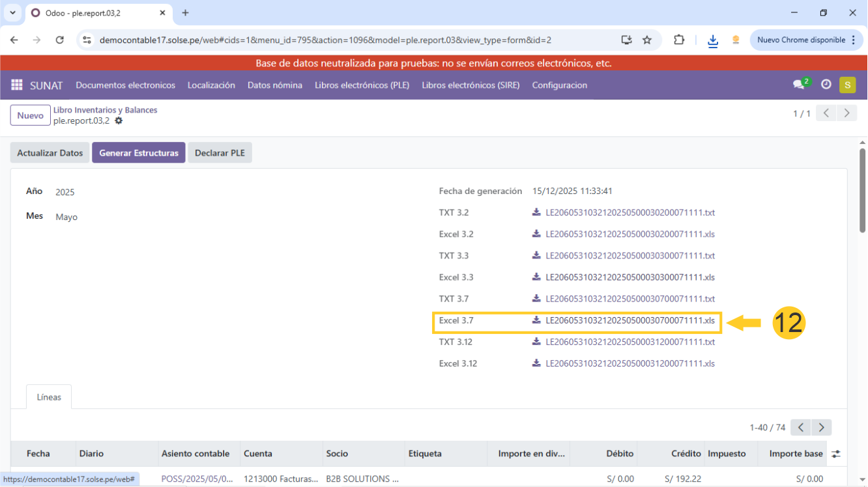Click the Generar Estructuras button

pos(138,153)
